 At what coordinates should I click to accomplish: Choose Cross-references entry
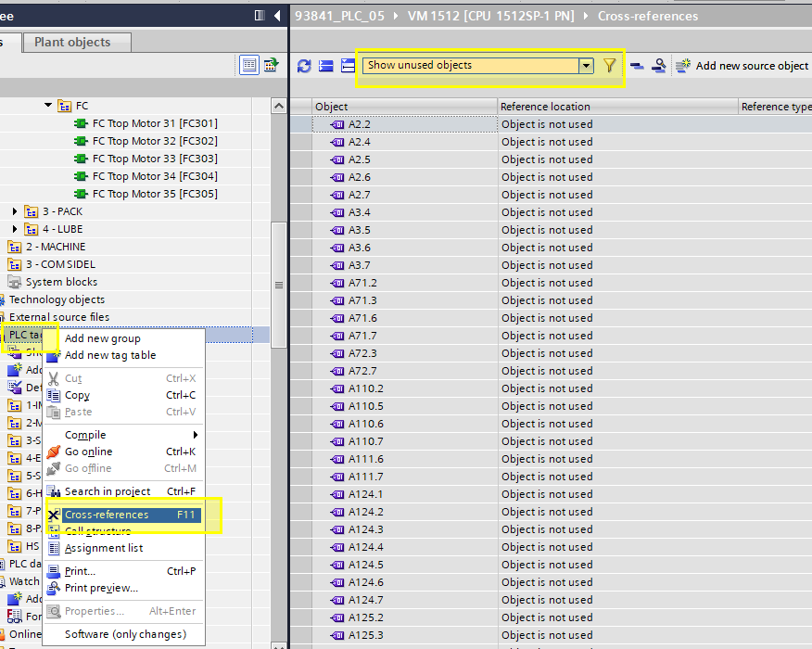[x=123, y=515]
